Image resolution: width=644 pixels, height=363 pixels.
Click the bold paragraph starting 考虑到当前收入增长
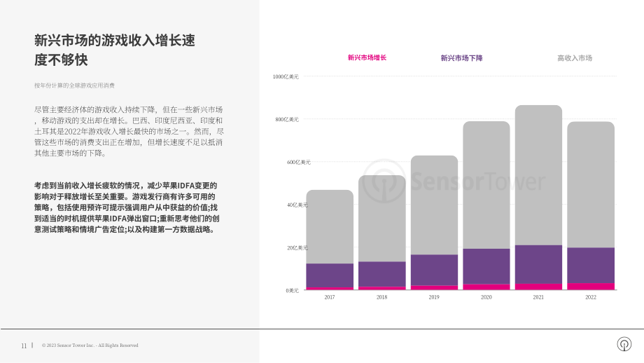127,207
